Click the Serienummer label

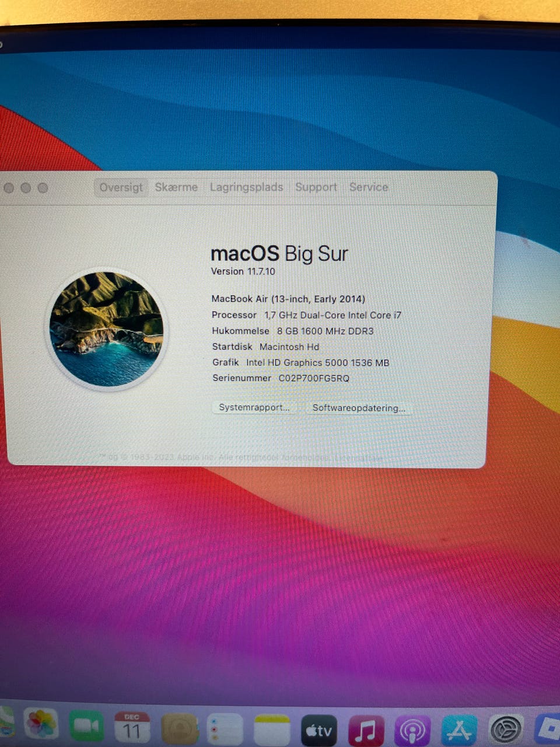pos(242,378)
